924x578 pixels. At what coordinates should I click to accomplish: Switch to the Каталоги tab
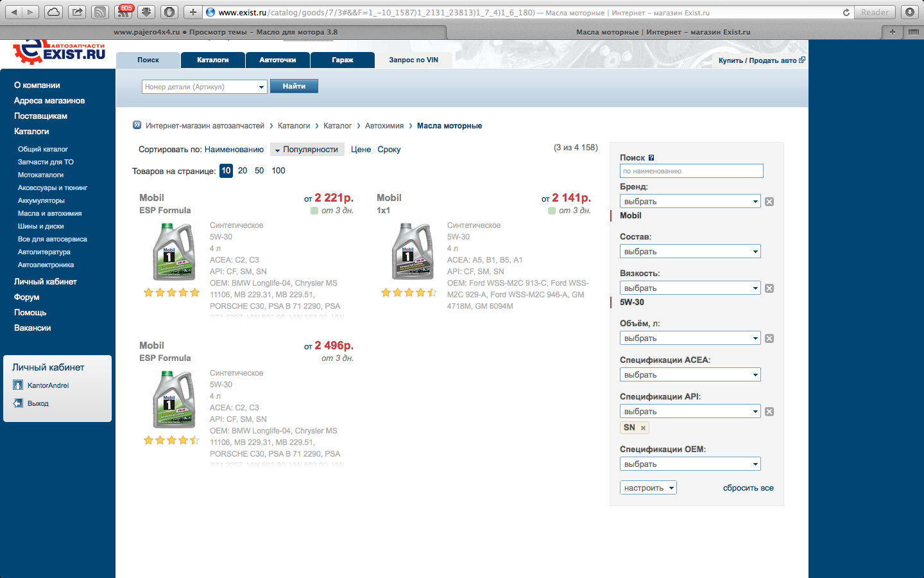[212, 60]
